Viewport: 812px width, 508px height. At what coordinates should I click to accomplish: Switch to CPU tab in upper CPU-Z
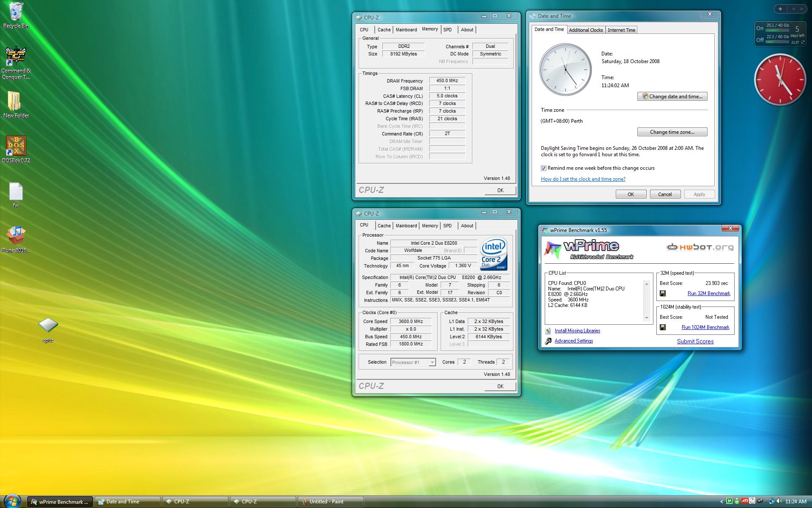point(364,30)
